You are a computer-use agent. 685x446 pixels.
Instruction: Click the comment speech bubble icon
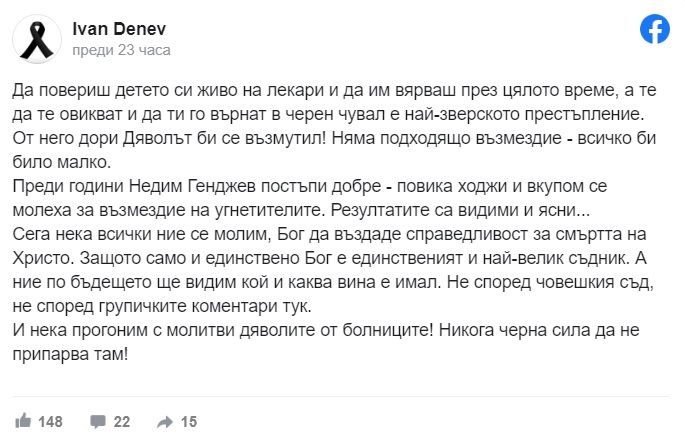(x=98, y=422)
